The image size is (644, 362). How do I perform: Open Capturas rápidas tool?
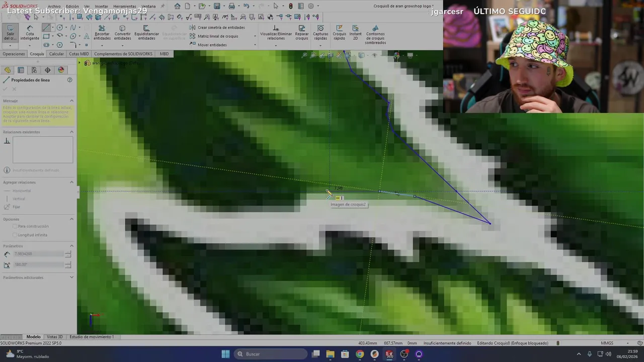pyautogui.click(x=320, y=33)
